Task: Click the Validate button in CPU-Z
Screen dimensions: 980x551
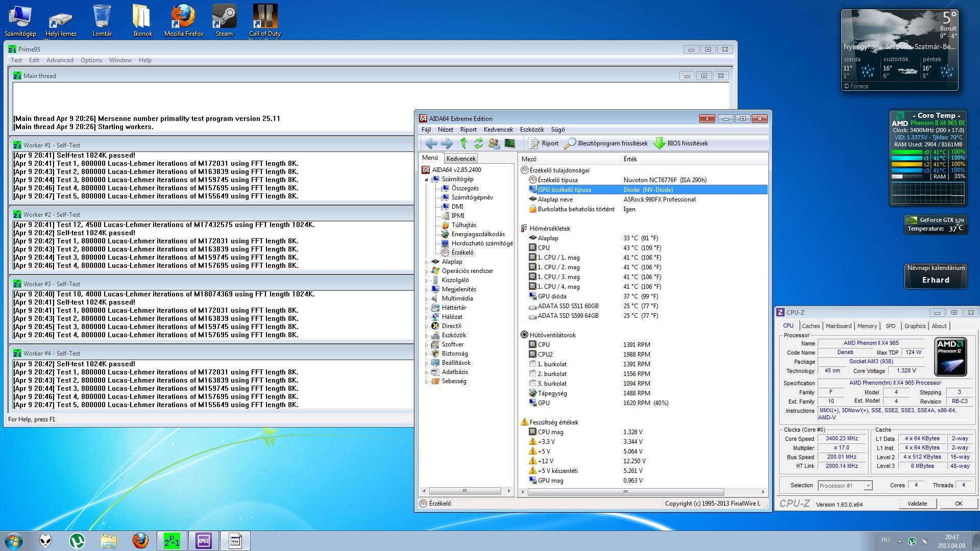Action: coord(917,504)
